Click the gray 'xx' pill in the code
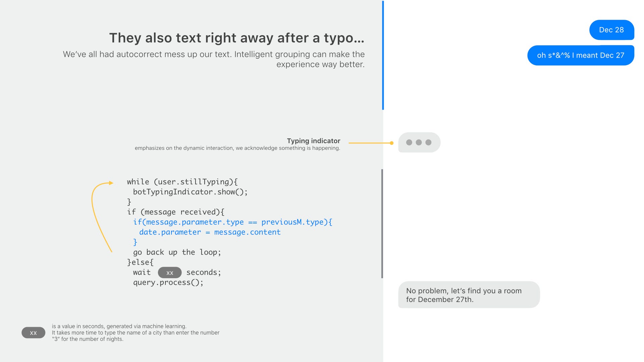This screenshot has height=362, width=644. point(170,273)
